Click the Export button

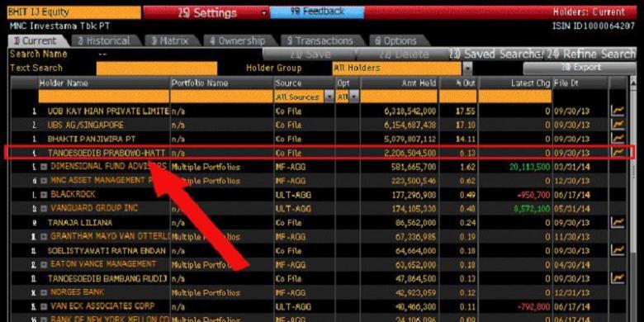coord(579,69)
